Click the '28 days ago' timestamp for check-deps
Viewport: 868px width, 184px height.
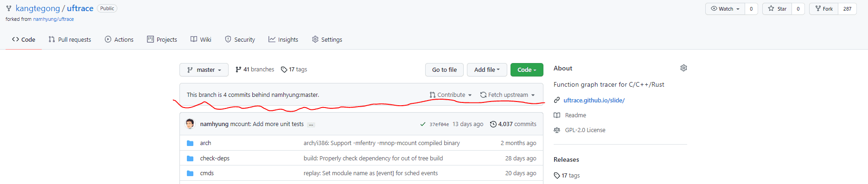[x=521, y=159]
